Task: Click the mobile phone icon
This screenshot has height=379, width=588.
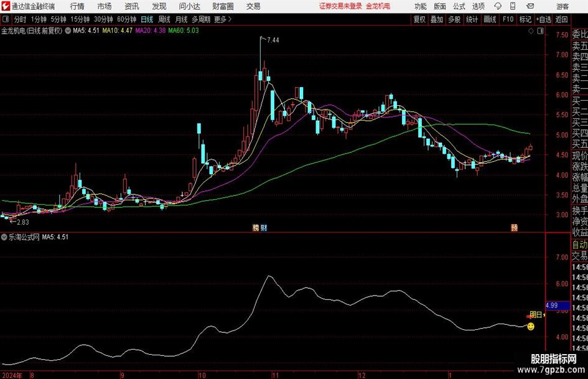Action: point(513,6)
